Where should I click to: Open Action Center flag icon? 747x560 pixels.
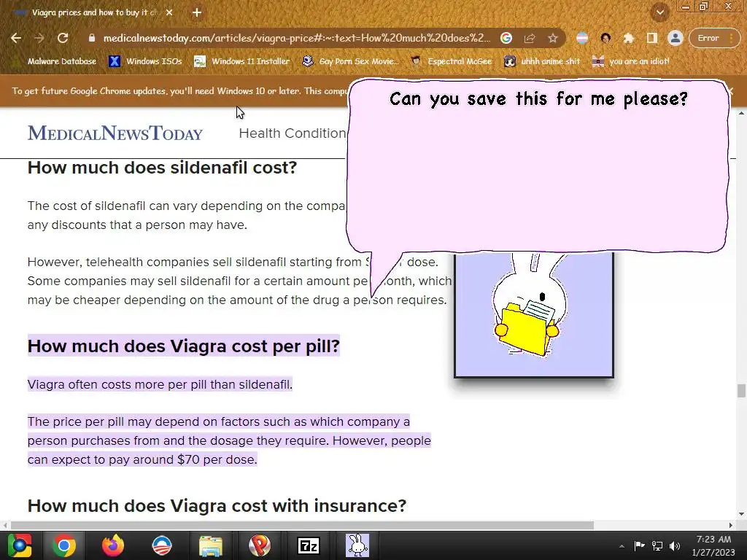(639, 545)
